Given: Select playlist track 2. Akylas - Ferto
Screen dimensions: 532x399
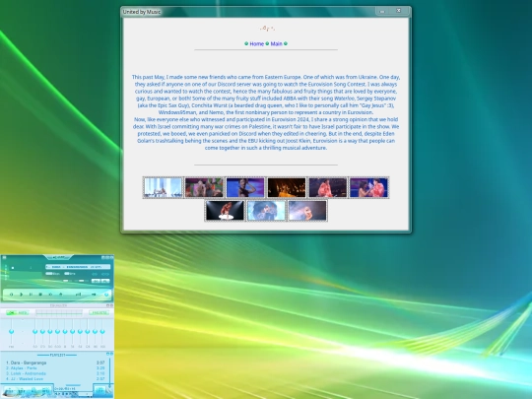Looking at the screenshot, I should tap(55, 368).
